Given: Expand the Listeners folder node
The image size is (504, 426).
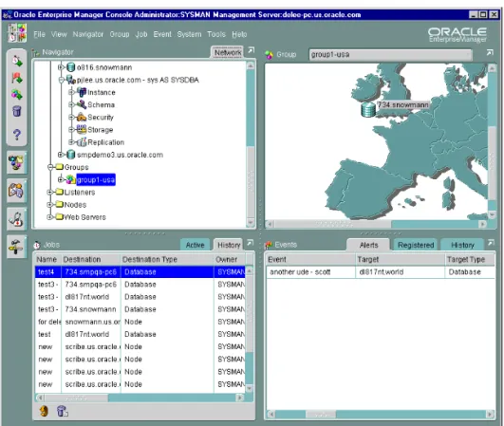Looking at the screenshot, I should pyautogui.click(x=49, y=192).
